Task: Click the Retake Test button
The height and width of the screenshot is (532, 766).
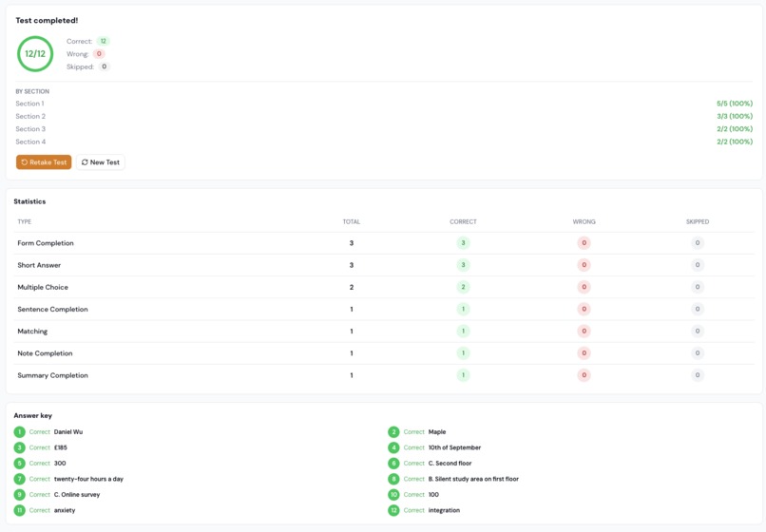Action: click(x=44, y=162)
